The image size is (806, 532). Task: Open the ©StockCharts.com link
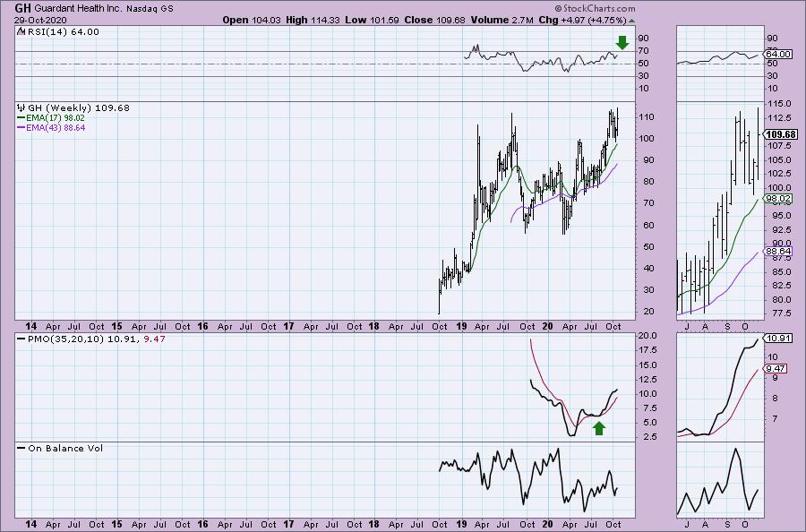point(595,8)
